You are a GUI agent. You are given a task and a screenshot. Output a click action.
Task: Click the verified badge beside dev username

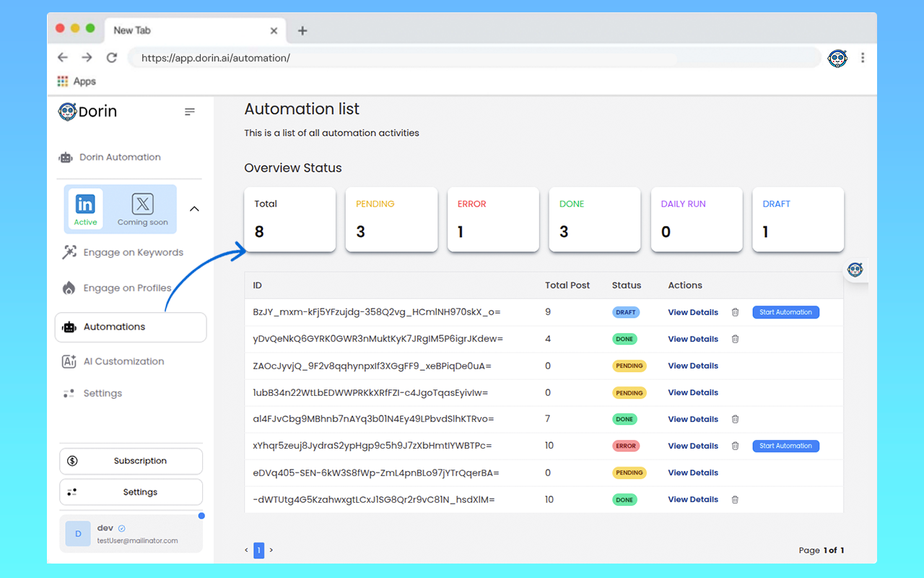click(x=121, y=528)
